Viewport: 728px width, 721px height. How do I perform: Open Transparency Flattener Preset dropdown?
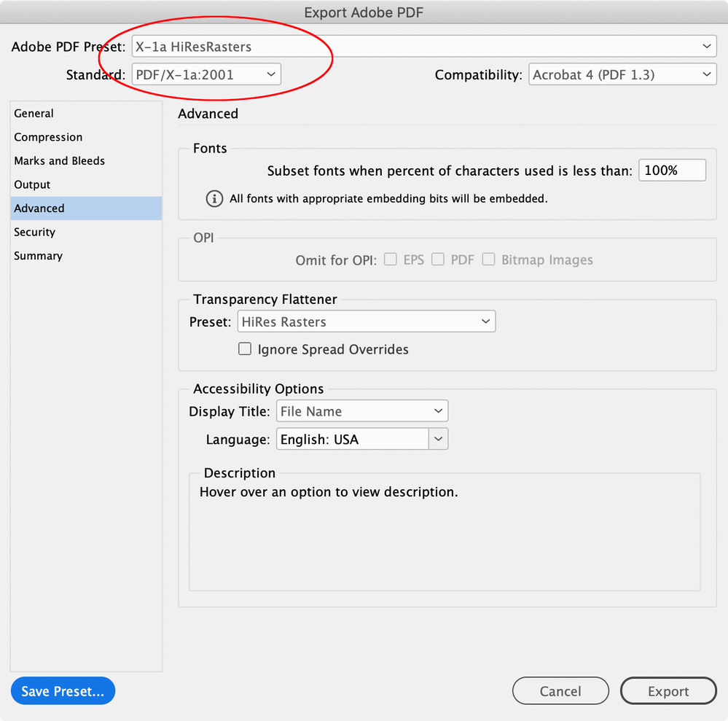pyautogui.click(x=367, y=321)
